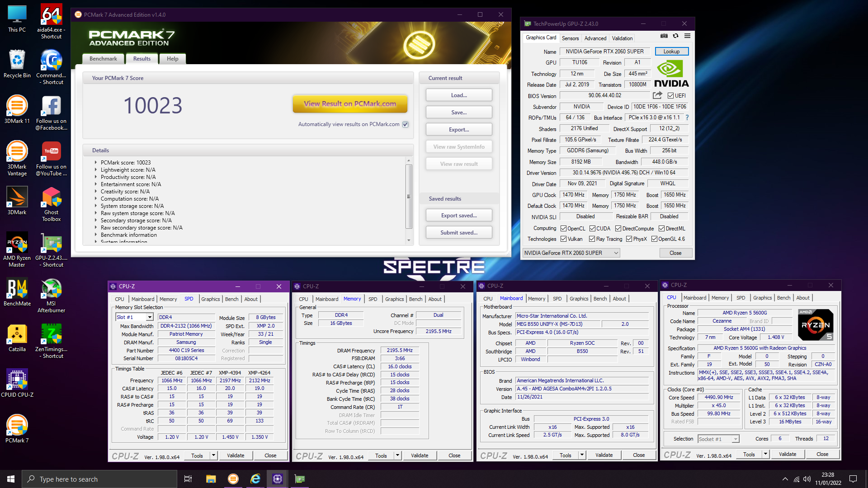Click Validate in the CPU-Z Memory window
868x488 pixels.
tap(420, 455)
